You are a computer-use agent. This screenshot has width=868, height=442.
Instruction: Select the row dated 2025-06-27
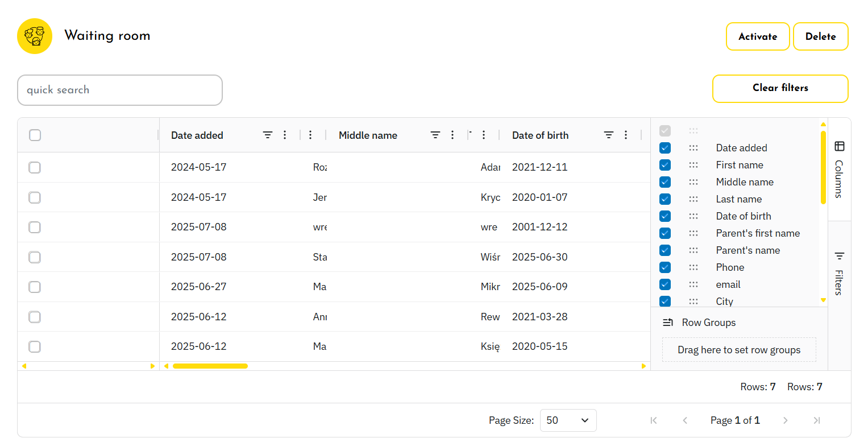(35, 287)
